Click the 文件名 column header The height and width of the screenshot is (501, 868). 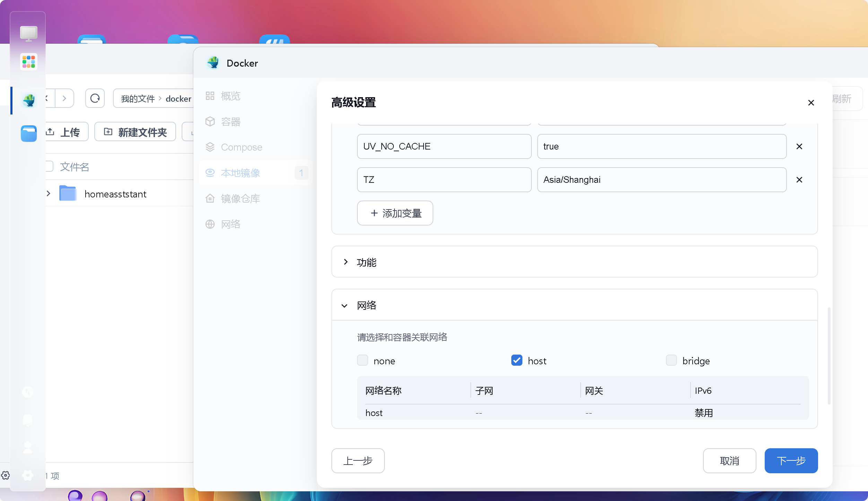[x=74, y=167]
